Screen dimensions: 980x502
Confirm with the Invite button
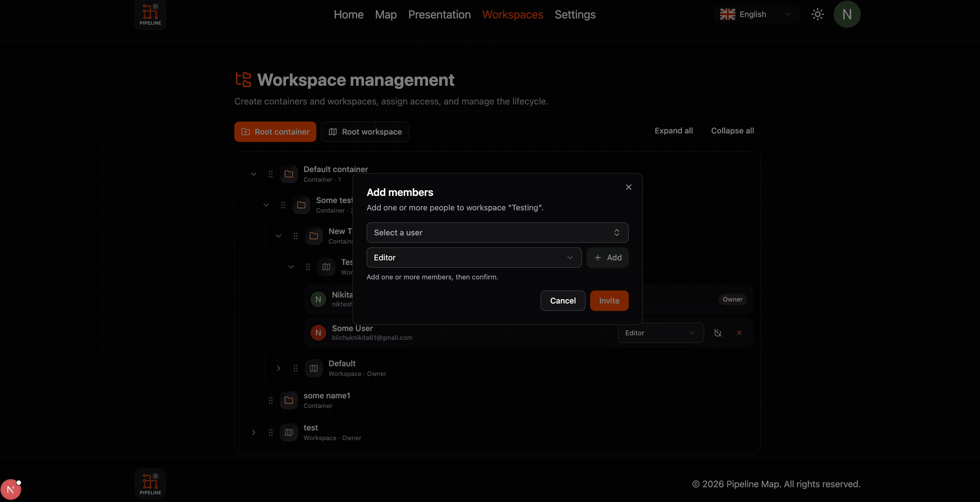tap(609, 301)
